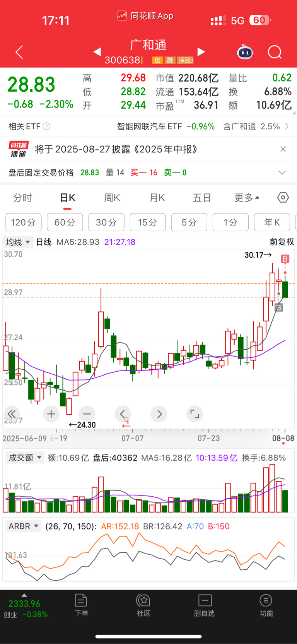This screenshot has height=644, width=297.
Task: Jump to earliest data with double-left arrow
Action: (12, 414)
